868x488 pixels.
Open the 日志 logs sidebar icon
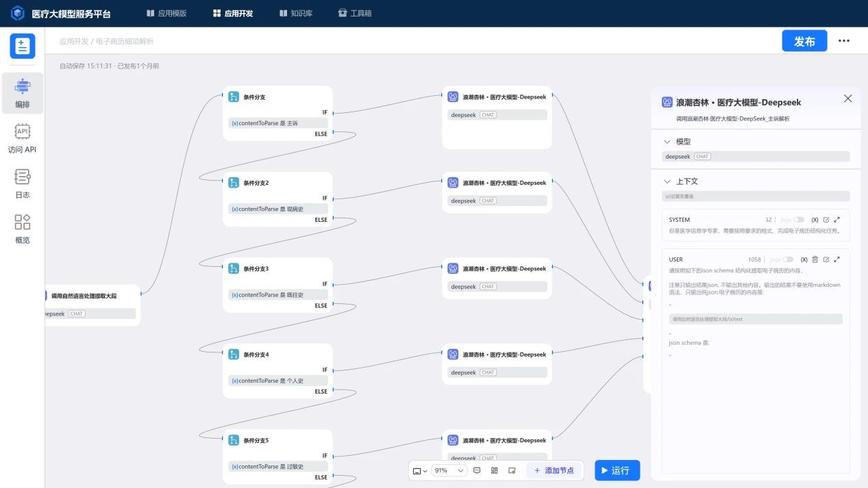tap(22, 183)
